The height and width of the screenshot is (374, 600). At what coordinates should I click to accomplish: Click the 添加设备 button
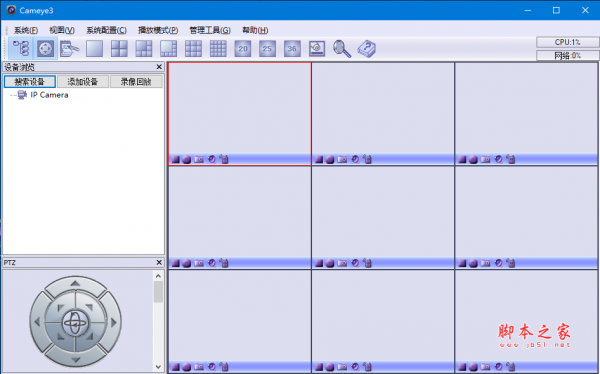[x=83, y=82]
